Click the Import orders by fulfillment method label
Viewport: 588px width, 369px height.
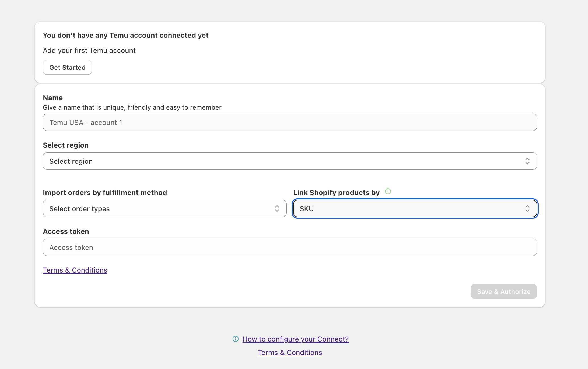pos(105,193)
